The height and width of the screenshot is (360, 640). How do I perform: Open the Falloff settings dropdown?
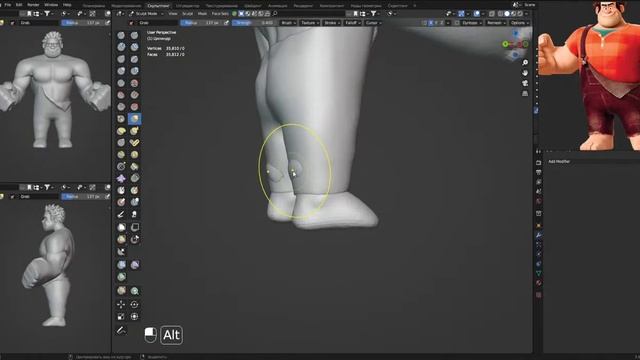(x=352, y=23)
